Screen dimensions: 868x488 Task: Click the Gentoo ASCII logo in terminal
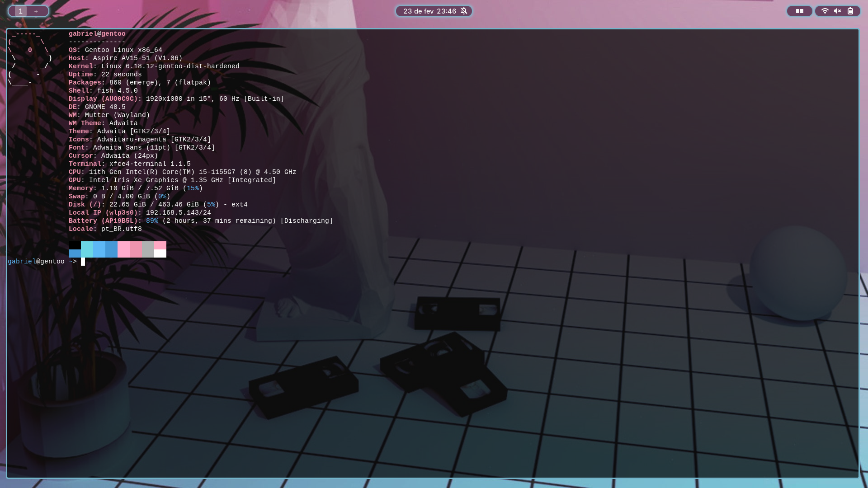pos(30,58)
